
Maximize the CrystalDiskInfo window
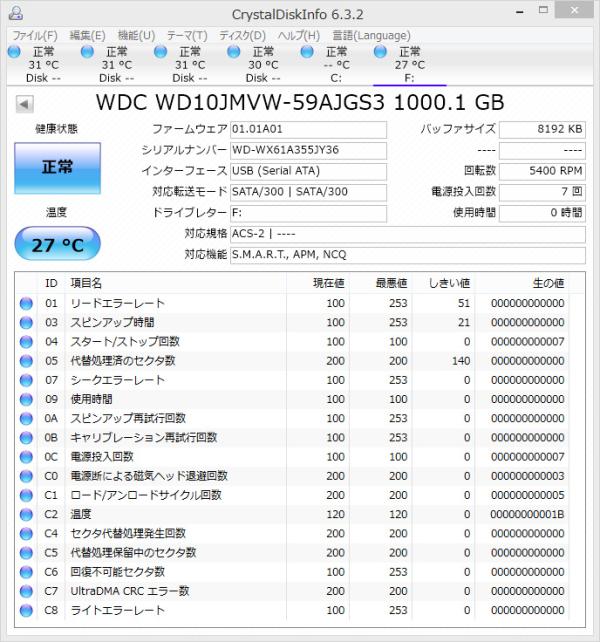(x=543, y=10)
